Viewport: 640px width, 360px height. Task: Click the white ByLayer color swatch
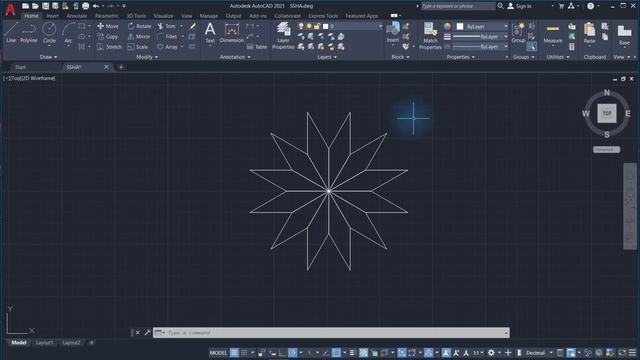[460, 26]
